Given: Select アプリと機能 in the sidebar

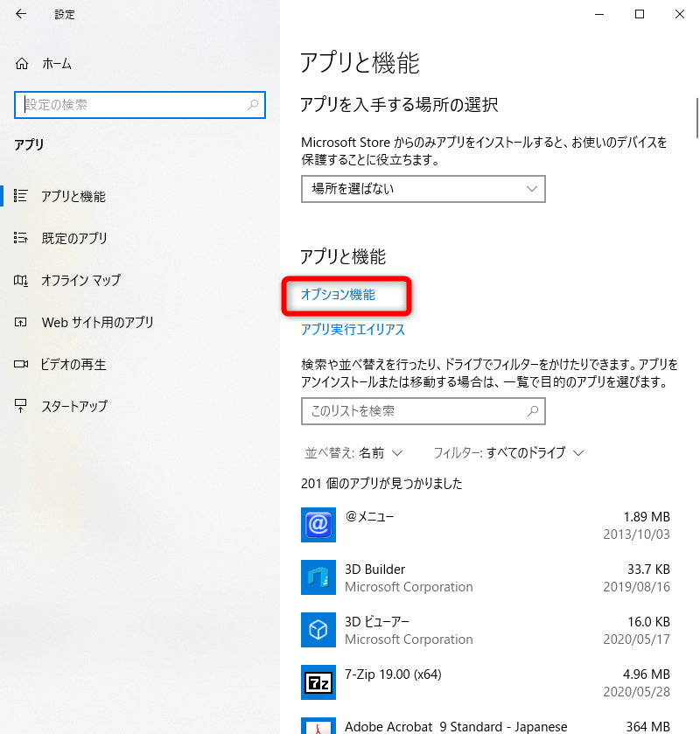Looking at the screenshot, I should (73, 197).
